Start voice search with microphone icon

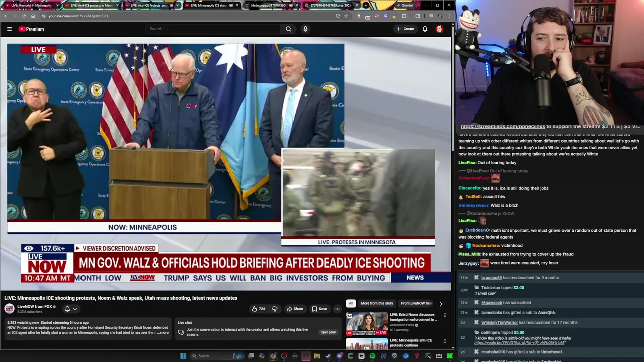pyautogui.click(x=305, y=29)
